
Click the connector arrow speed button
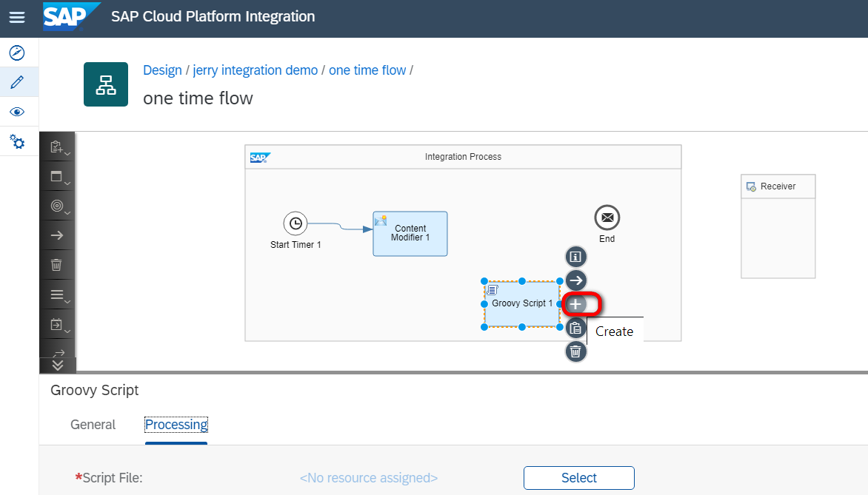pyautogui.click(x=576, y=280)
